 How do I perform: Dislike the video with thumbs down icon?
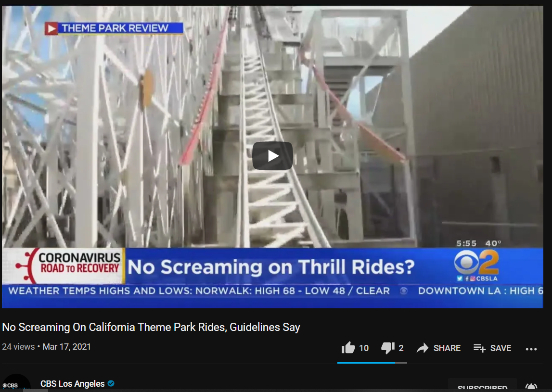click(x=387, y=348)
